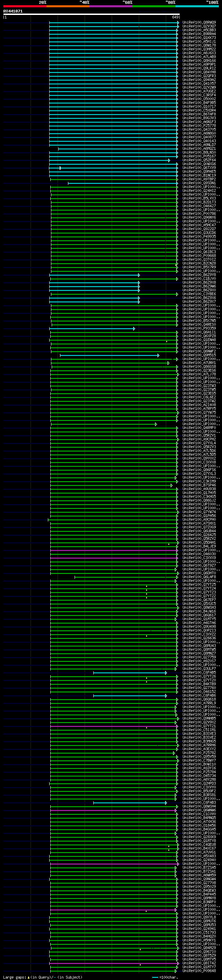The image size is (222, 980).
Task: Open hit UniRef100_A5HIJ1
Action: 199,41
